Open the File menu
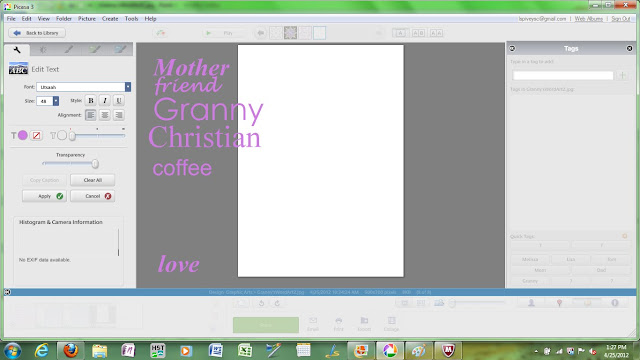This screenshot has height=360, width=640. (11, 19)
